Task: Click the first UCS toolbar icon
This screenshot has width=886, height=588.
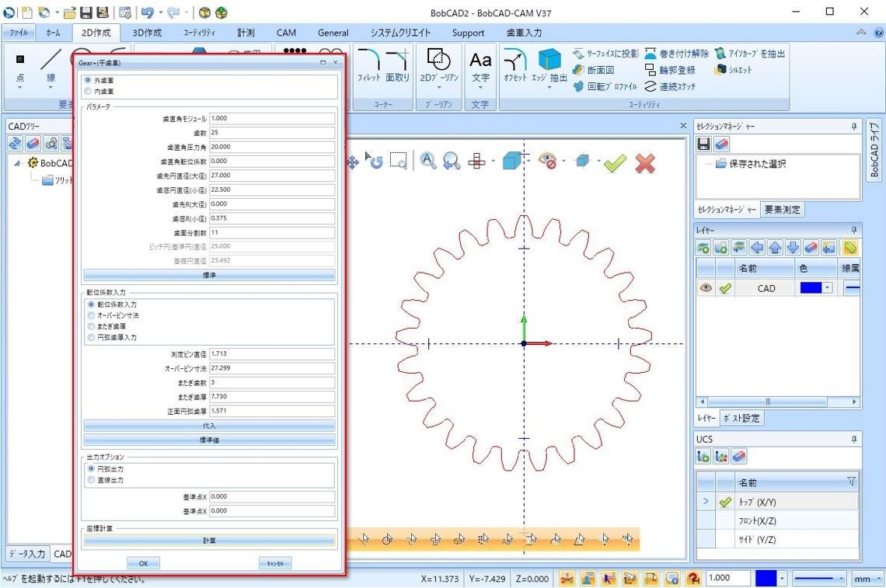Action: 703,457
